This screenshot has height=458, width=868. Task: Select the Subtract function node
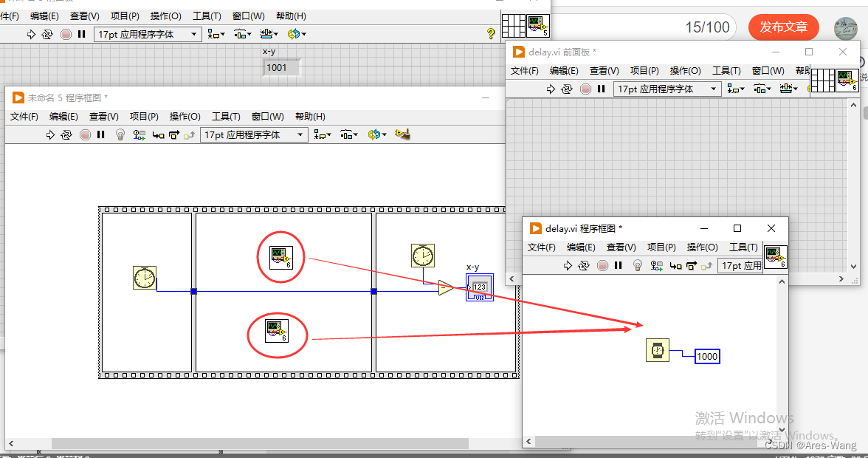[446, 287]
